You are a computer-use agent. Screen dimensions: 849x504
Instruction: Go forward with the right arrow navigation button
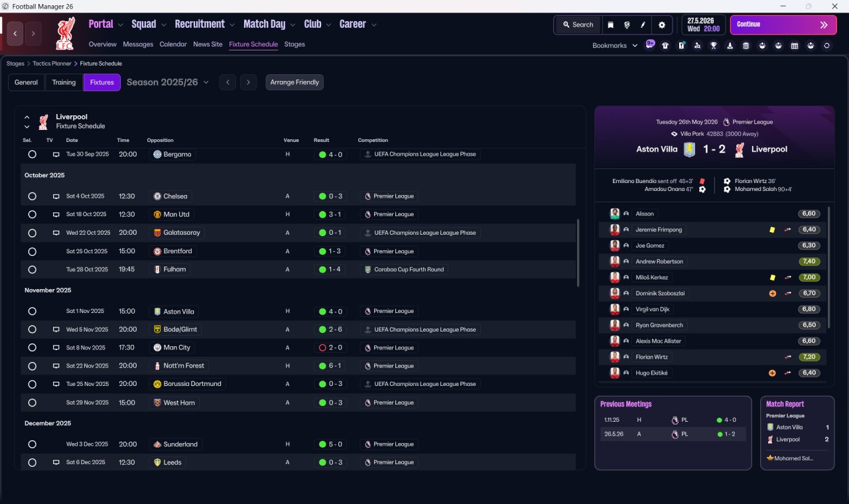[x=33, y=33]
